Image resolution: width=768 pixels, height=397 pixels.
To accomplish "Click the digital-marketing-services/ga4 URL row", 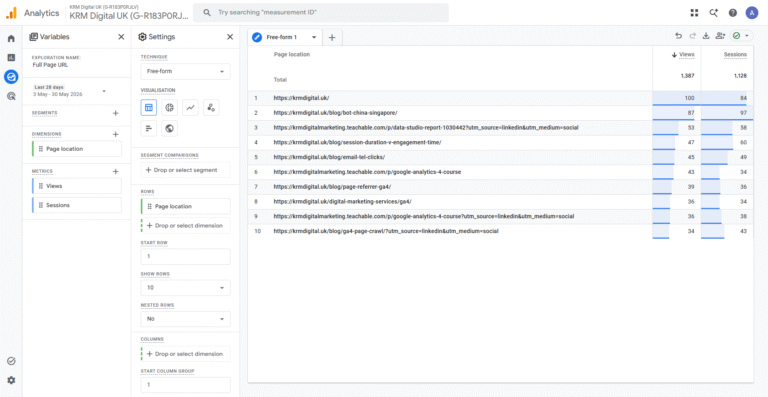I will click(501, 201).
